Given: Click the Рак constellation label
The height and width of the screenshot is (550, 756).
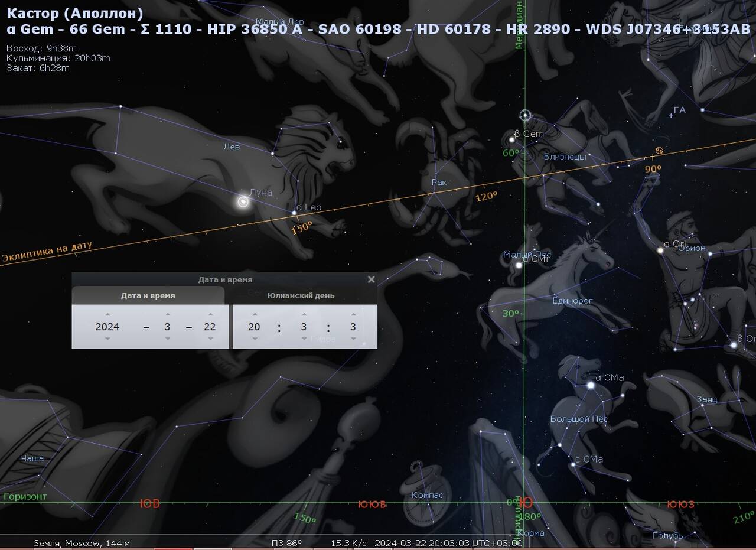Looking at the screenshot, I should point(439,183).
